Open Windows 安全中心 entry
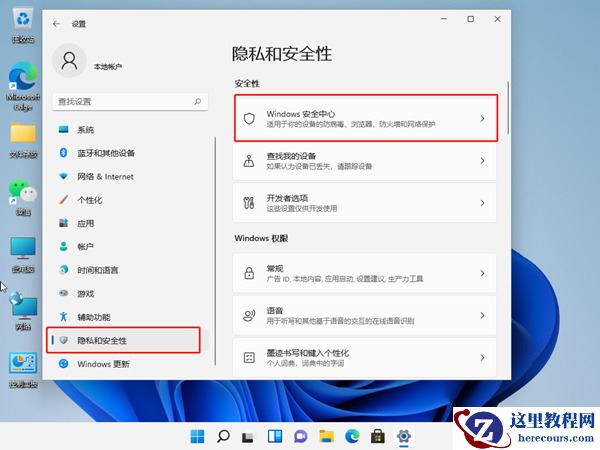The image size is (600, 450). click(x=365, y=118)
